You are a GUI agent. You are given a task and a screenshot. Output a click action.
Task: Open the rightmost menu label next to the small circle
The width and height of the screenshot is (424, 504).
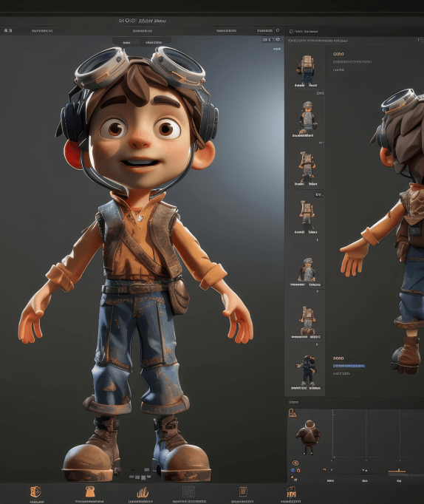pyautogui.click(x=264, y=30)
